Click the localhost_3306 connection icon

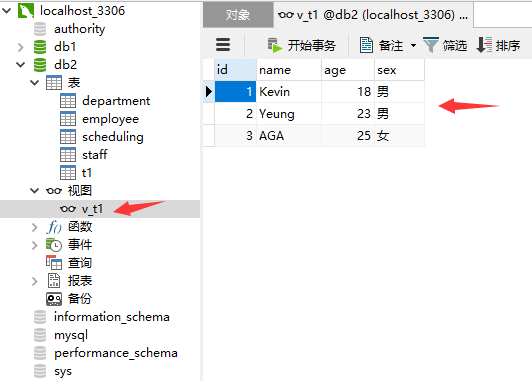point(26,11)
